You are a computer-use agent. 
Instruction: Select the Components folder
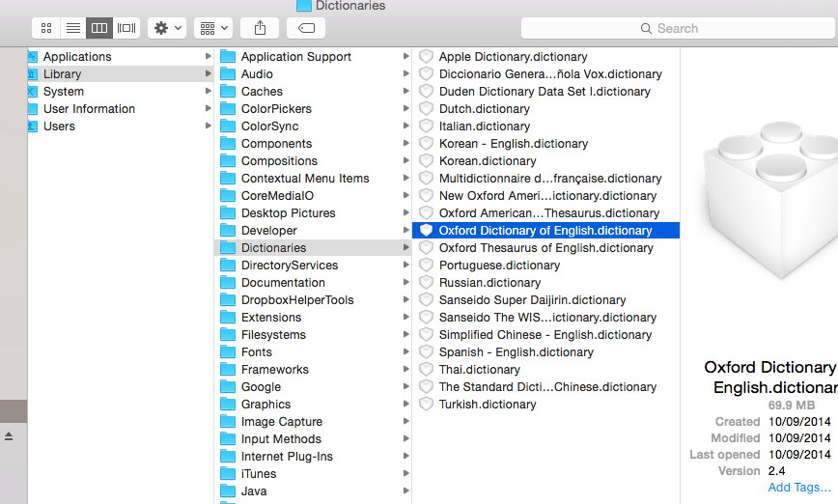click(313, 143)
